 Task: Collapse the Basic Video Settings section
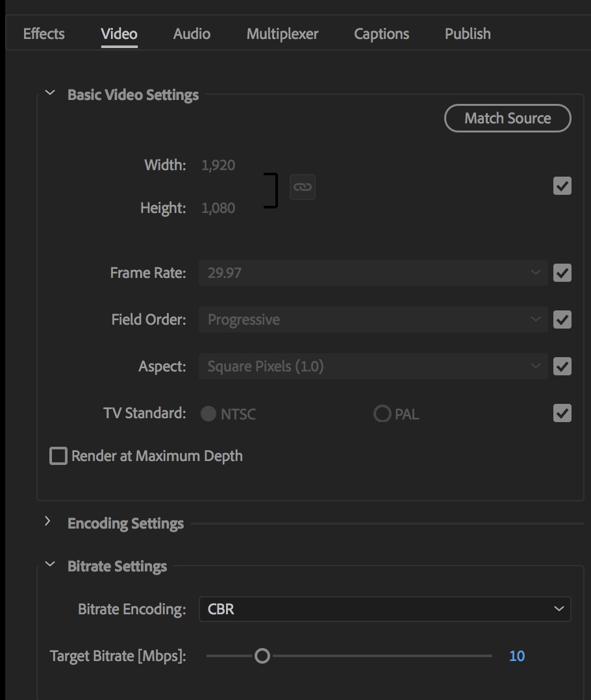click(50, 94)
